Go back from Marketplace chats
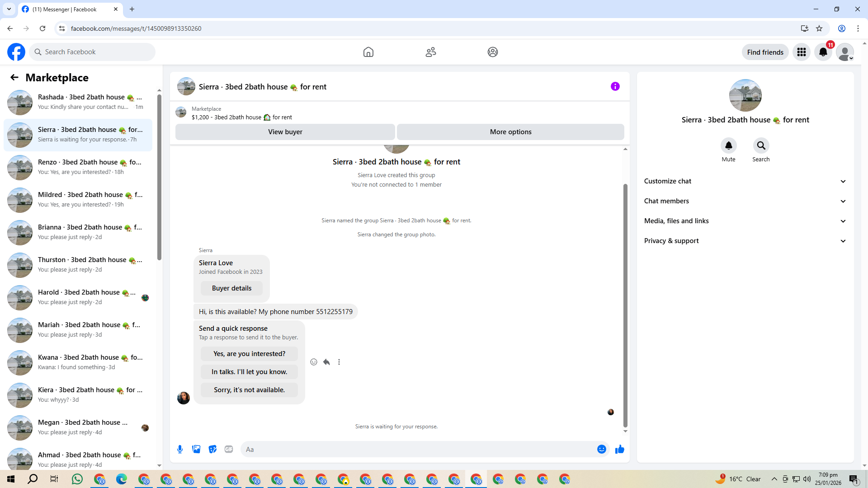 pos(14,78)
